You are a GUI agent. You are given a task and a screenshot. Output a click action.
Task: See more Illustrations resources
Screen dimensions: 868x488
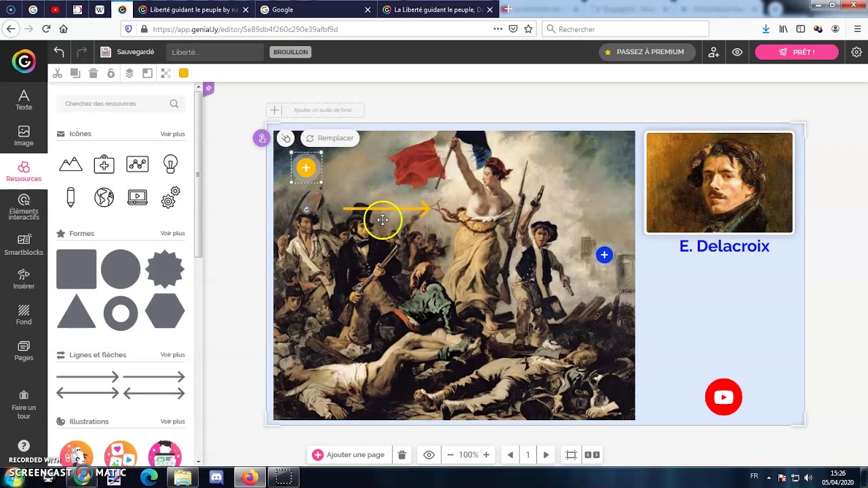tap(172, 422)
